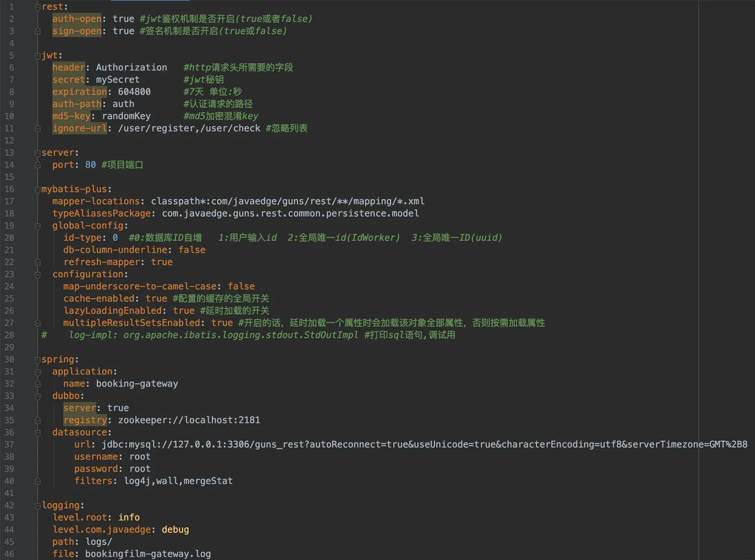The width and height of the screenshot is (755, 560).
Task: Click the log4j,wall,mergeStat filters value
Action: coord(179,481)
